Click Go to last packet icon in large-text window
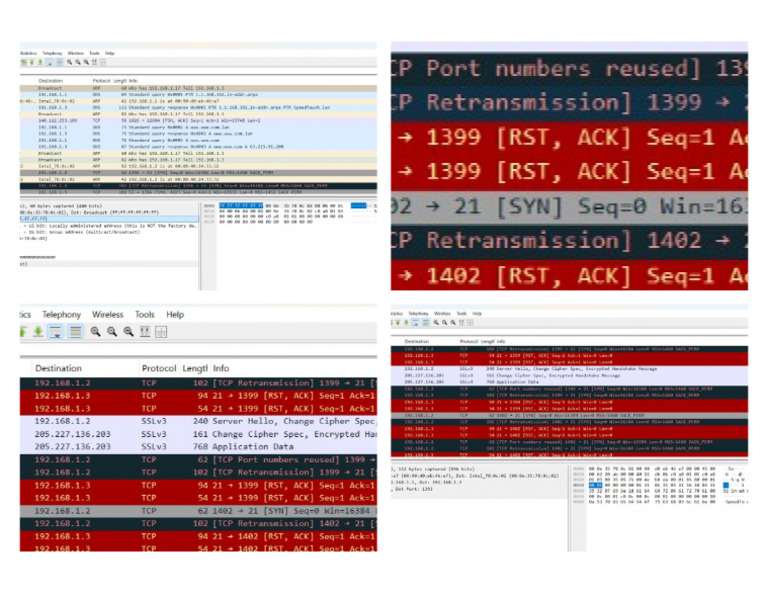Viewport: 768px width, 594px height. tap(38, 332)
